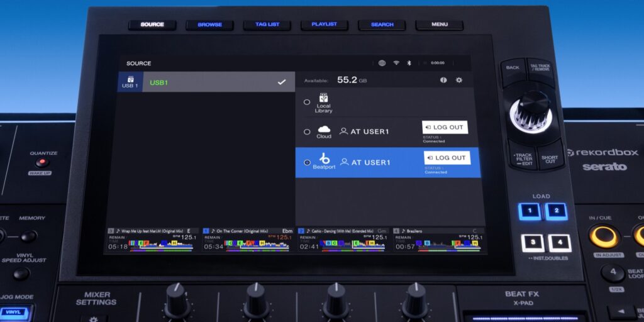644x322 pixels.
Task: Log out of the Beatport account
Action: tap(447, 158)
